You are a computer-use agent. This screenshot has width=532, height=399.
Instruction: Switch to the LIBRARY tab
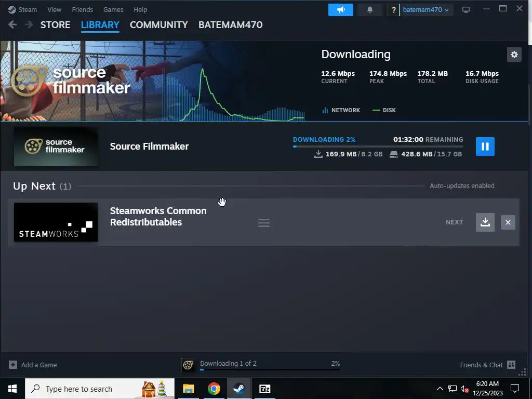point(100,25)
